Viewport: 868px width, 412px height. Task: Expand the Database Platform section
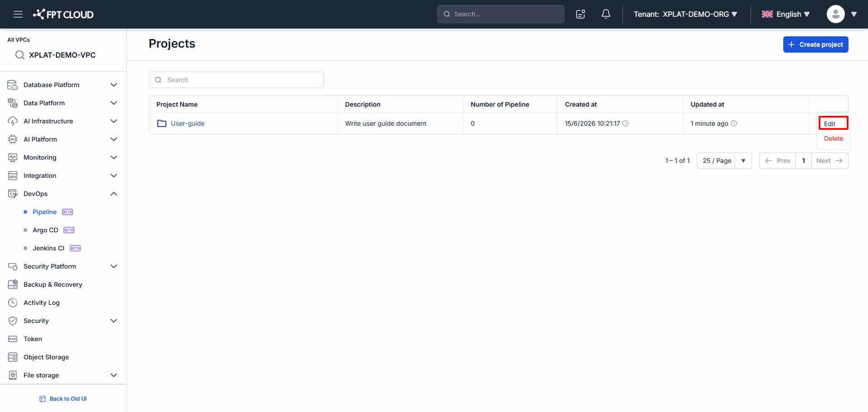pyautogui.click(x=114, y=85)
